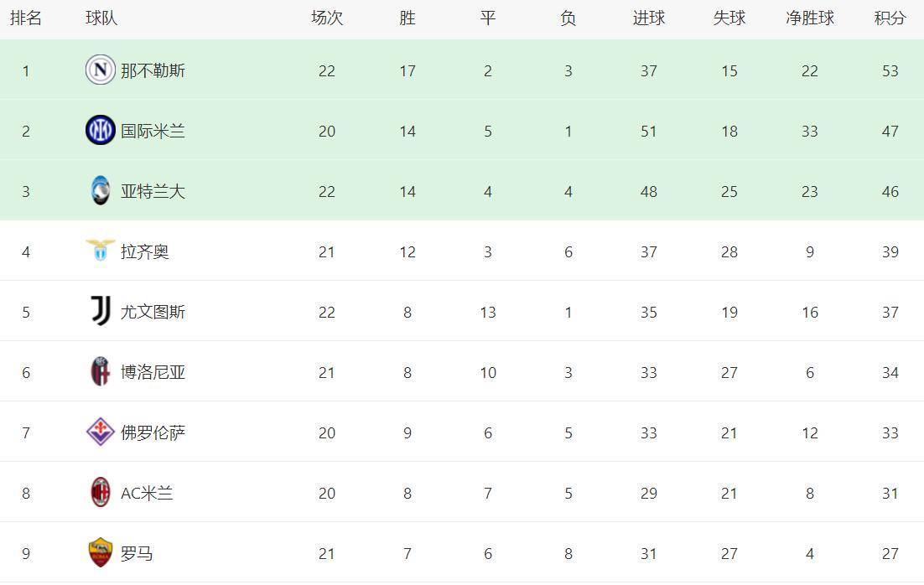924x585 pixels.
Task: Click the AC Milan club crest
Action: click(100, 493)
